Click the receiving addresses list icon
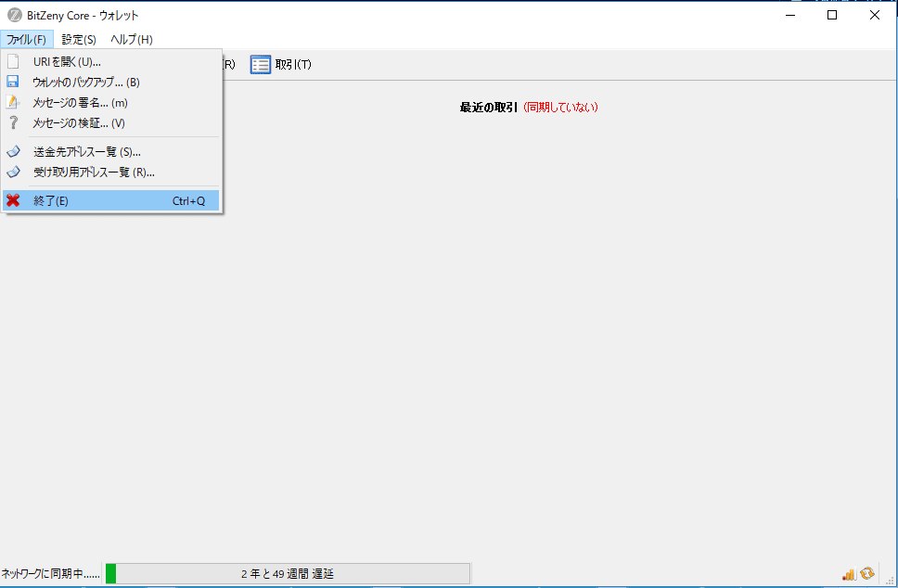Viewport: 898px width, 588px height. (x=13, y=172)
